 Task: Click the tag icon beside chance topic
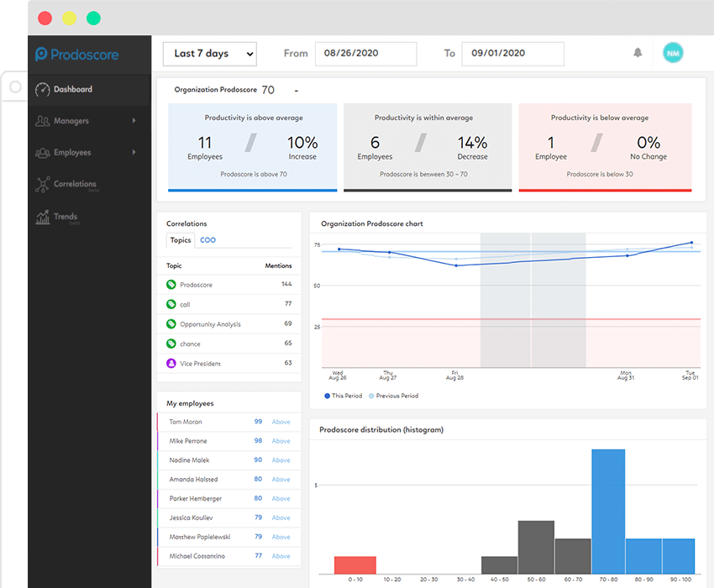tap(171, 344)
